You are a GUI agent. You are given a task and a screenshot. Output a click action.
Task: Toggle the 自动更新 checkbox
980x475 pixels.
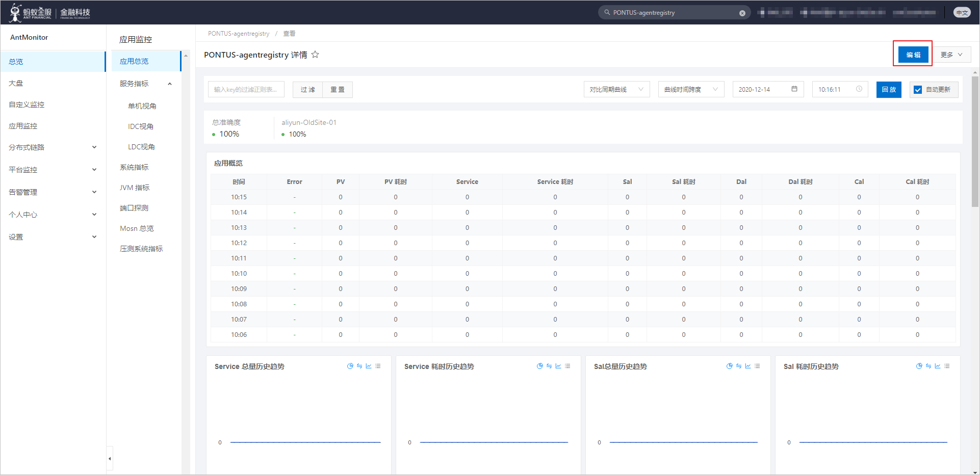click(x=918, y=90)
